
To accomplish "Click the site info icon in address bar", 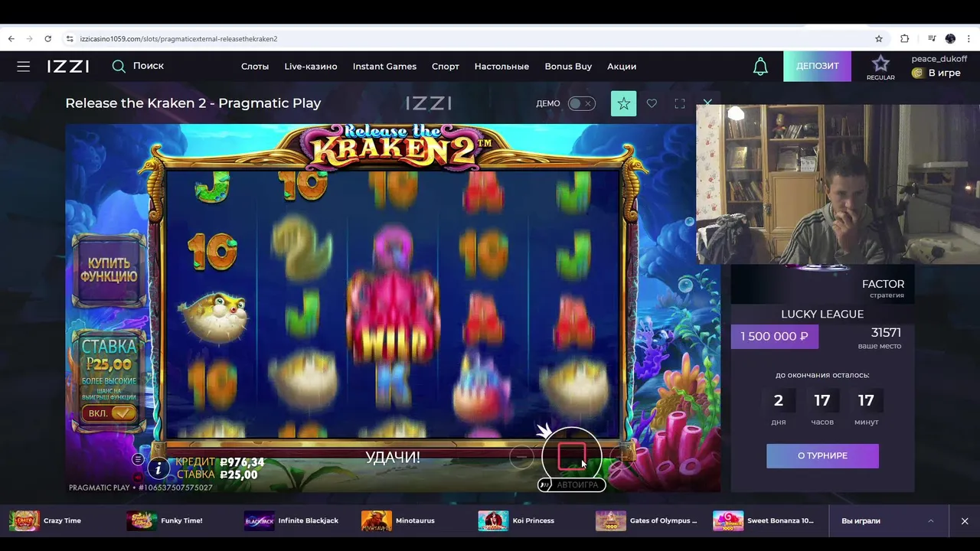I will pos(70,39).
